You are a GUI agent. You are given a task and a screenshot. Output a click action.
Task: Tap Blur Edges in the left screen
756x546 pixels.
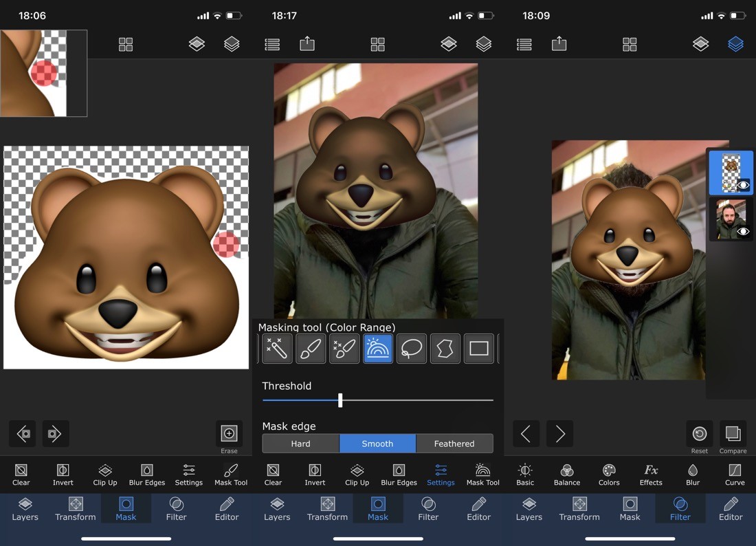click(147, 474)
